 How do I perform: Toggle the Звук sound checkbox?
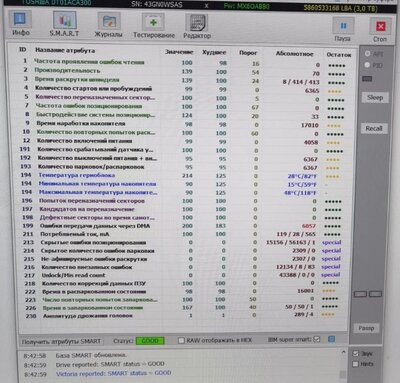[x=356, y=353]
